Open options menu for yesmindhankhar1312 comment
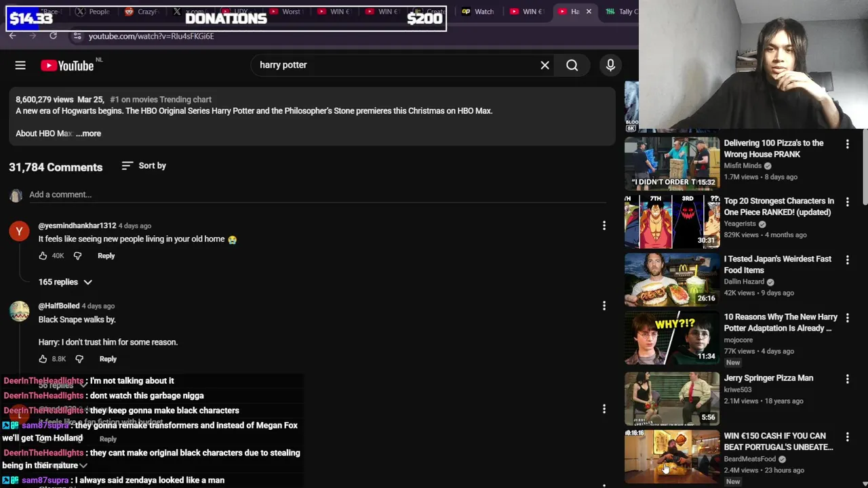Image resolution: width=868 pixels, height=488 pixels. [604, 226]
